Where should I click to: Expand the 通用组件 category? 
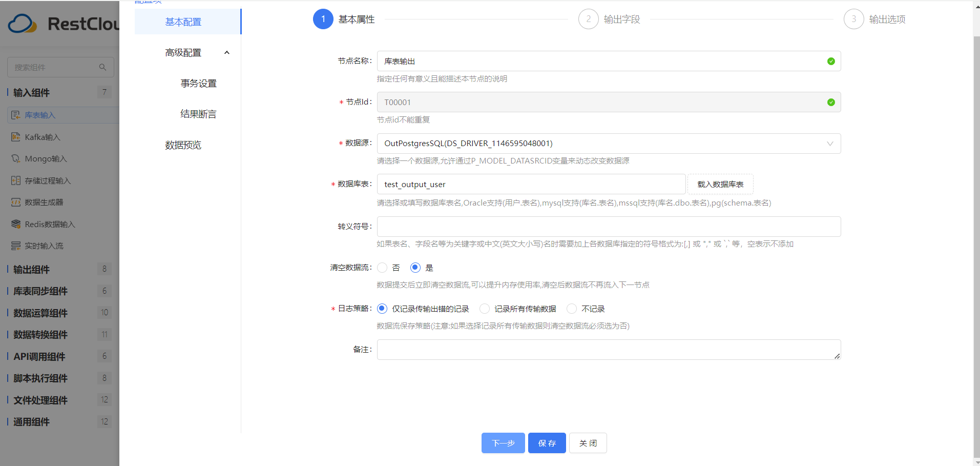point(59,422)
